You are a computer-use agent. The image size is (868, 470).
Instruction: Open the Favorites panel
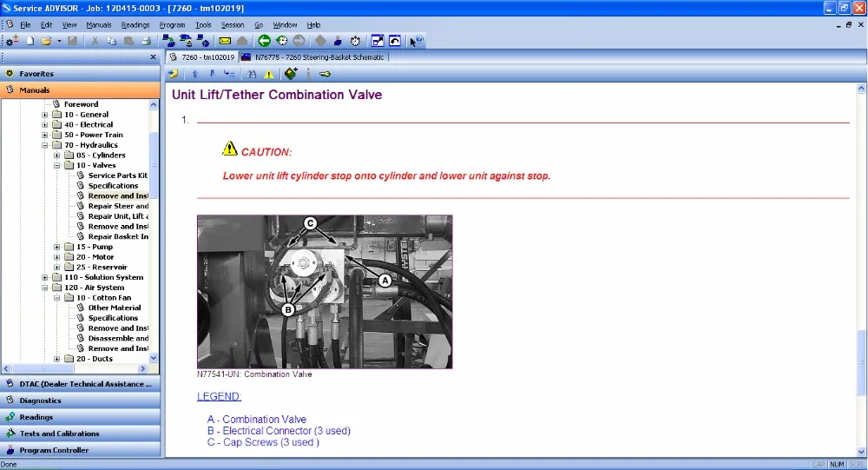coord(80,74)
